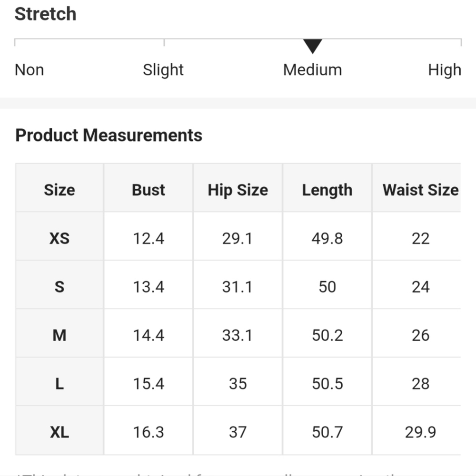Click the S size row label
The width and height of the screenshot is (476, 476).
tap(59, 287)
